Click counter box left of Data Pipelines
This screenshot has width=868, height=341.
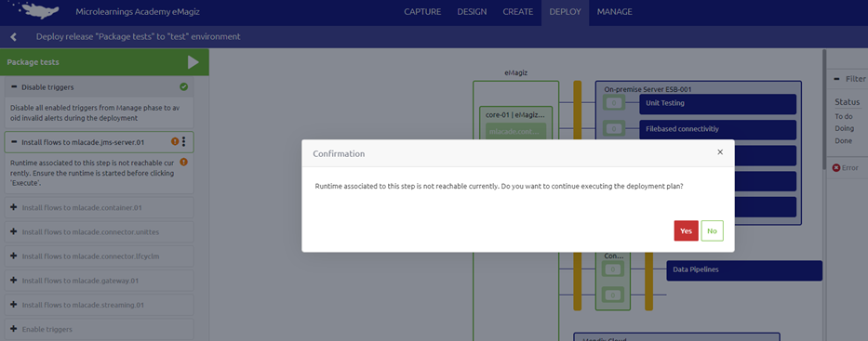pos(613,269)
